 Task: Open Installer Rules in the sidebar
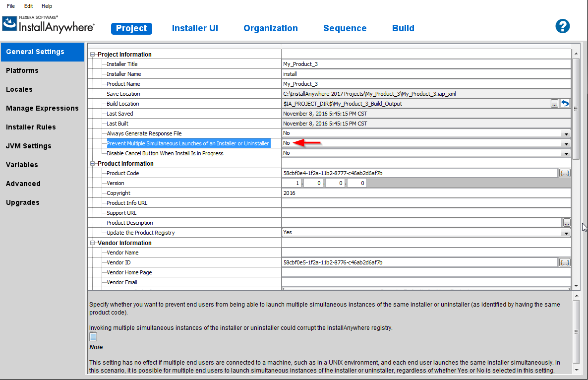click(x=31, y=127)
